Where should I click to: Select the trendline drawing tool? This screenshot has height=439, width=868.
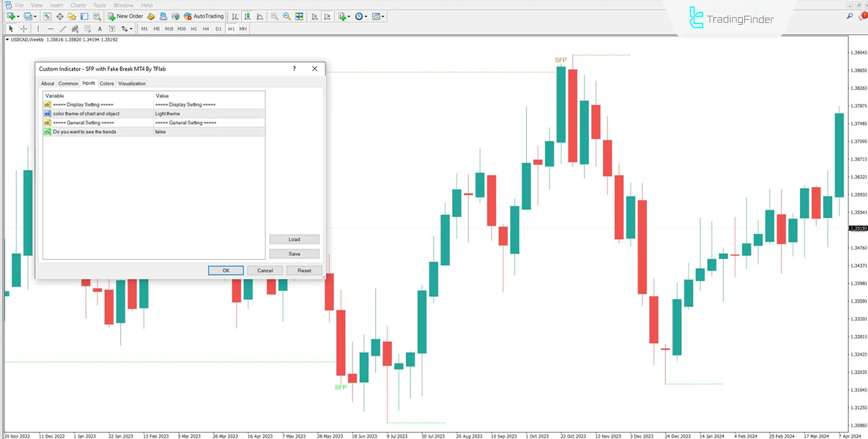[x=63, y=29]
